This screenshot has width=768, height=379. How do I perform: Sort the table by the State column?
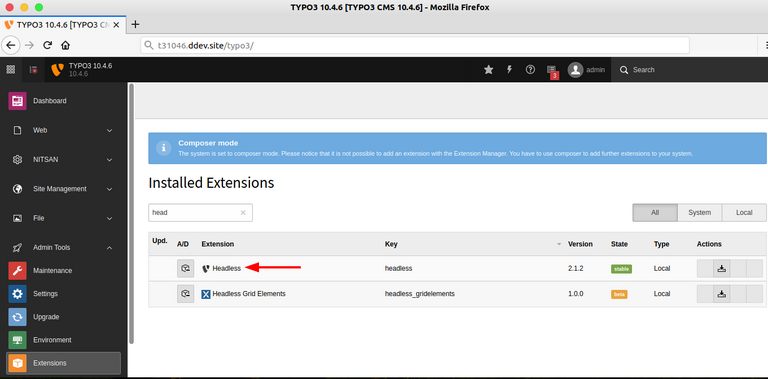coord(619,244)
